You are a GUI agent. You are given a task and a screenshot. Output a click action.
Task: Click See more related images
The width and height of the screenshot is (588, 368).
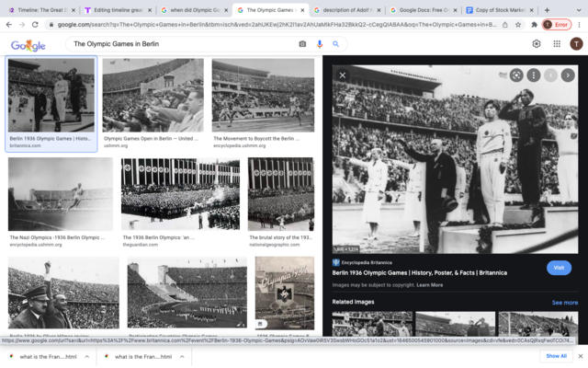565,303
